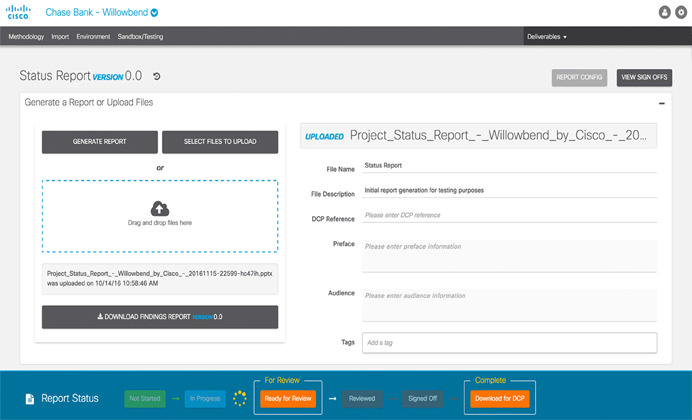Click the Preface text area

click(510, 256)
